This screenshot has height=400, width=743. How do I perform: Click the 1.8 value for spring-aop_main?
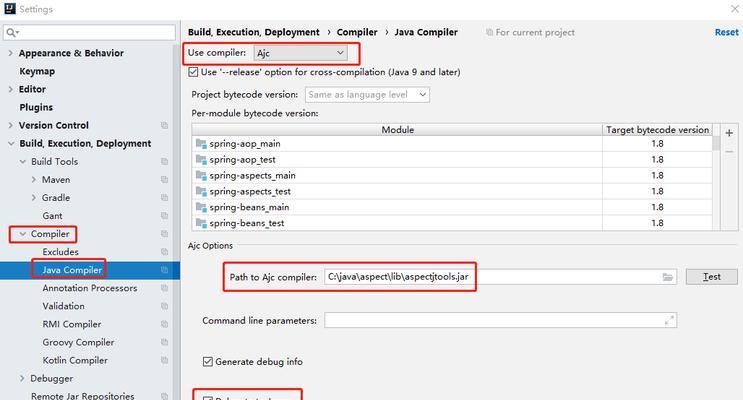point(657,144)
